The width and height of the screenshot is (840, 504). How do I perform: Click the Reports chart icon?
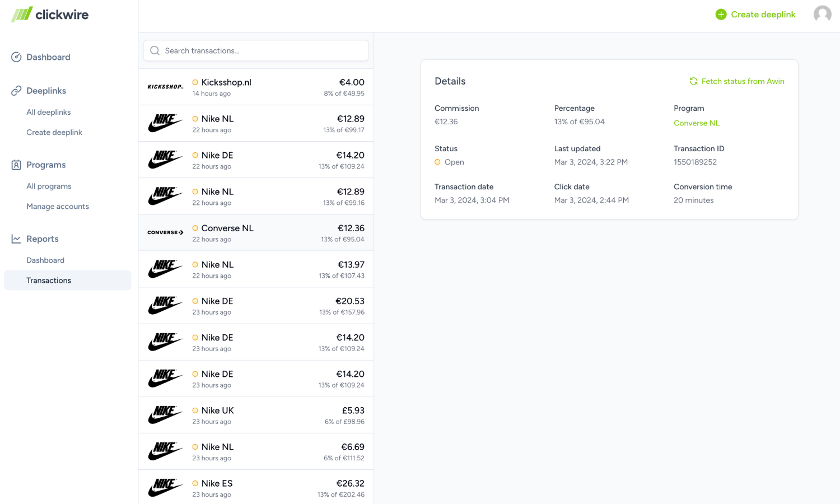click(16, 239)
